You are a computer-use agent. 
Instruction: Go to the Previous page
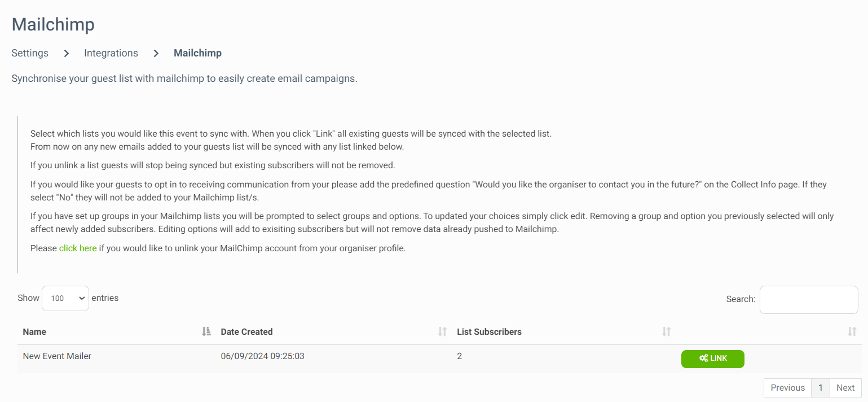(787, 387)
